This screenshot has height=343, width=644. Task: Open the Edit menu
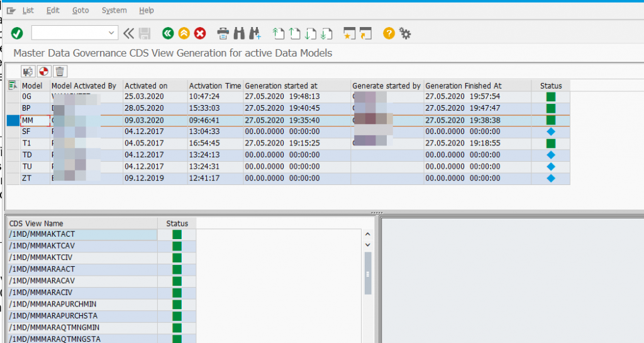click(x=53, y=10)
